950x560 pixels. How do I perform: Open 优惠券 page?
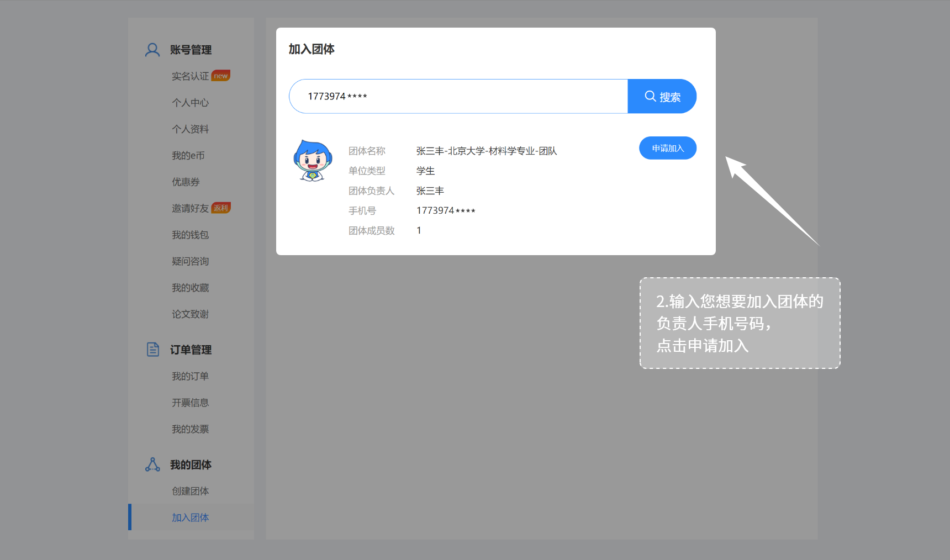point(186,182)
